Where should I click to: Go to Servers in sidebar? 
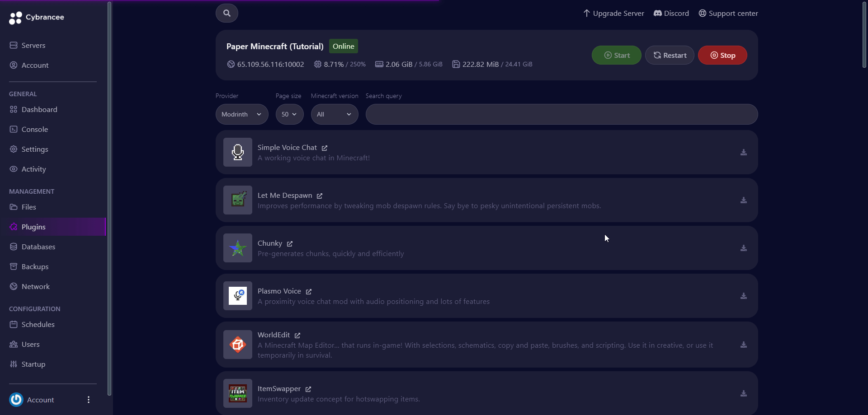coord(53,45)
